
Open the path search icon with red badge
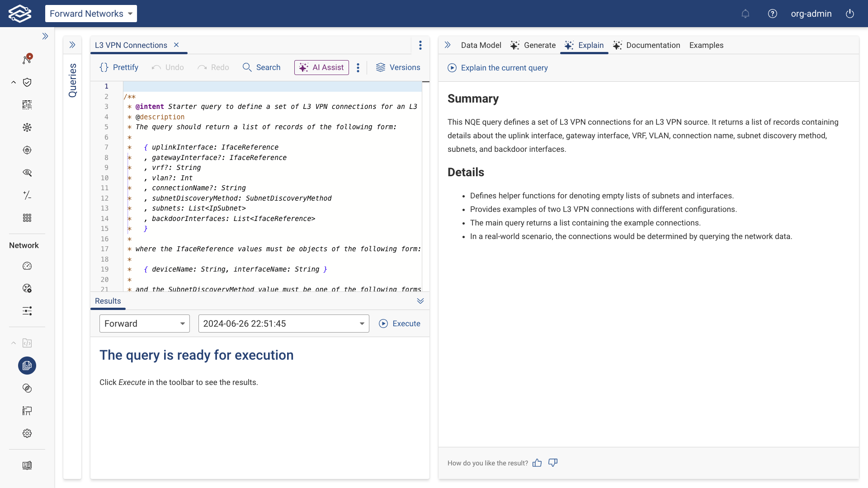(27, 59)
